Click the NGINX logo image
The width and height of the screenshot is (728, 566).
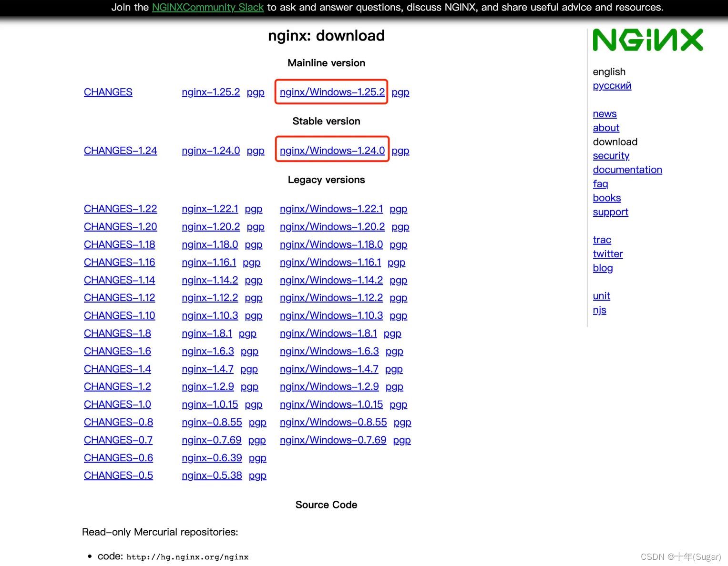pyautogui.click(x=648, y=40)
